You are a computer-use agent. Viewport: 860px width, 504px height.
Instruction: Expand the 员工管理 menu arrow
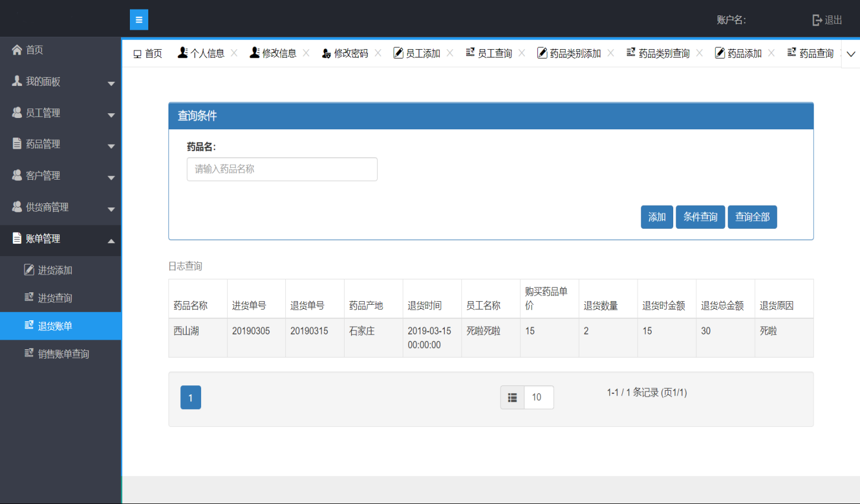[x=111, y=115]
